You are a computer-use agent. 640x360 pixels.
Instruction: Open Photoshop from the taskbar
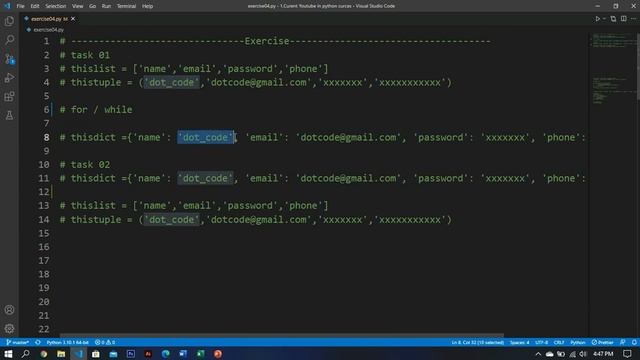coord(131,354)
